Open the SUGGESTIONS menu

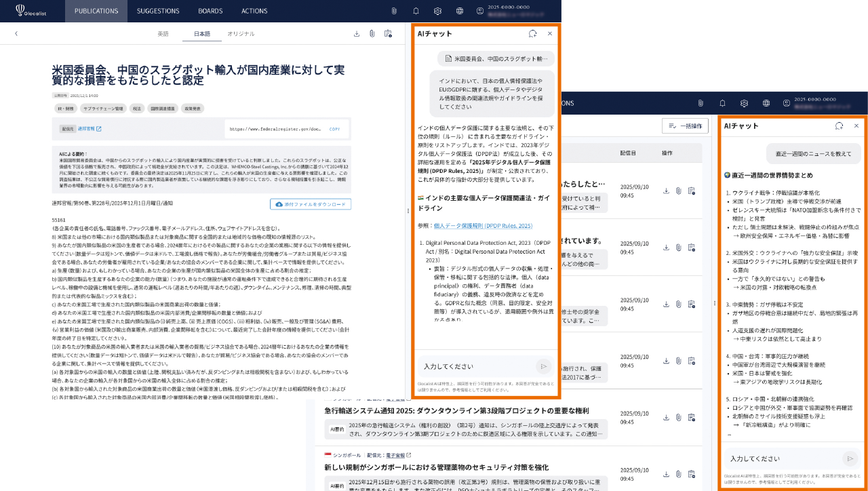point(158,11)
